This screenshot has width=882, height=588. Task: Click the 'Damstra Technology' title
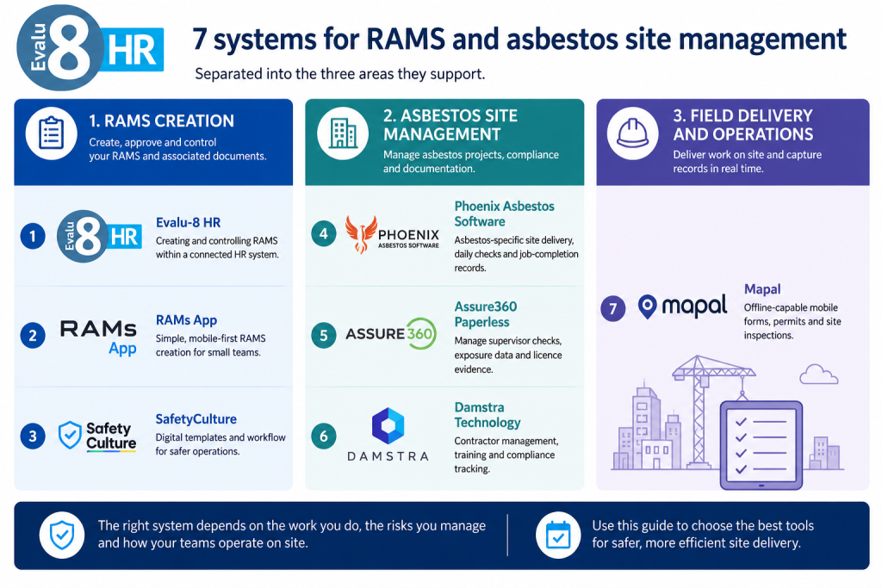point(488,415)
